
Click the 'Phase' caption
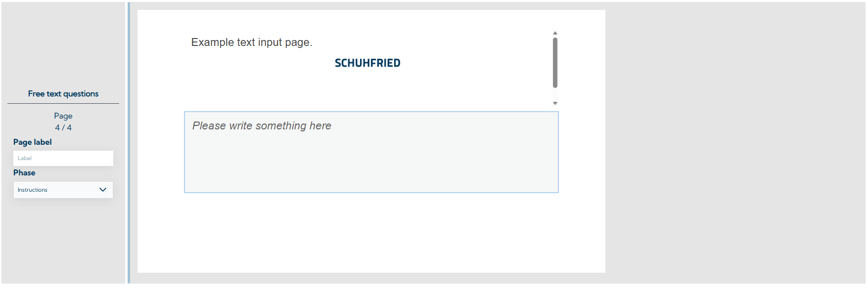pyautogui.click(x=24, y=173)
